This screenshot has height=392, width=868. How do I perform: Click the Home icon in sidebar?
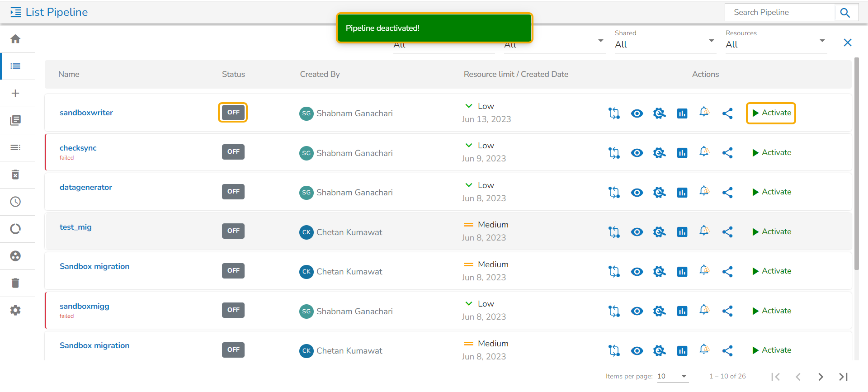click(x=15, y=39)
